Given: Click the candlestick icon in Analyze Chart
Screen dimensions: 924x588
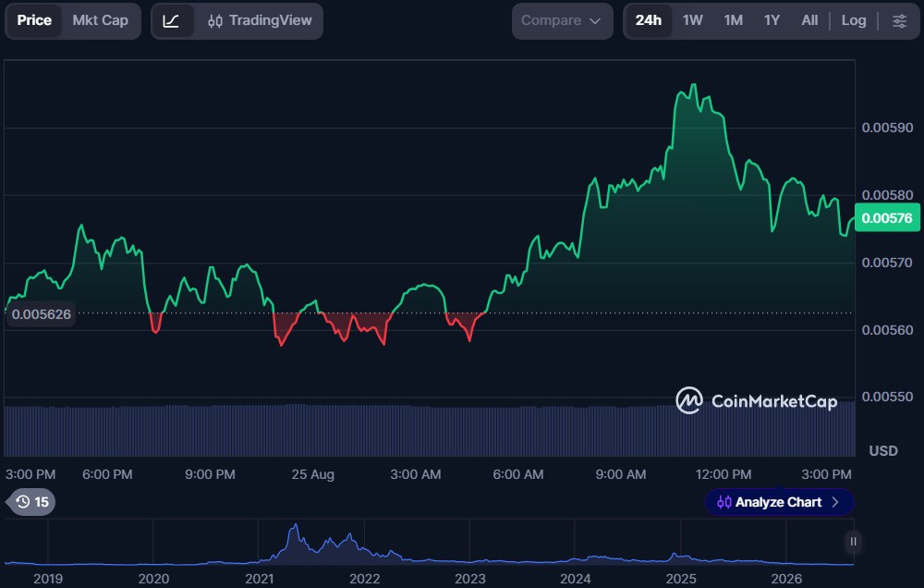Looking at the screenshot, I should tap(723, 502).
